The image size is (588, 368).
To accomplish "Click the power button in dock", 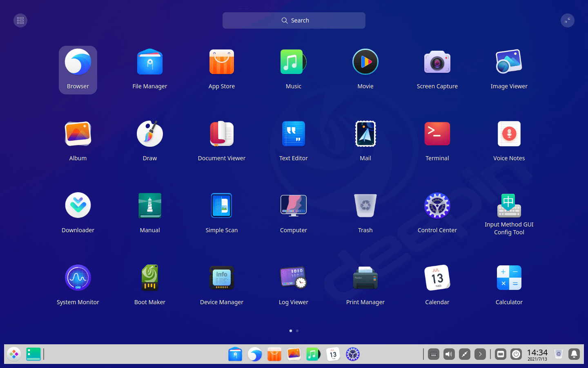I will tap(516, 354).
